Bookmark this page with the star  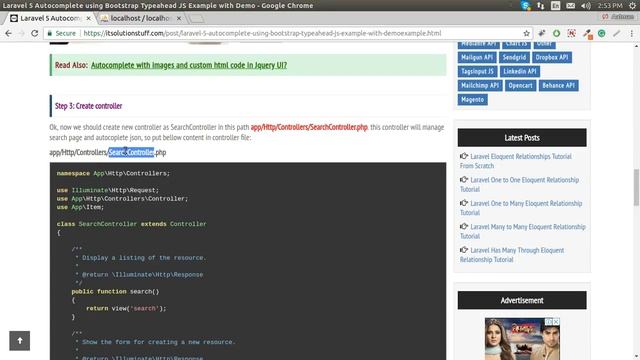coord(527,33)
